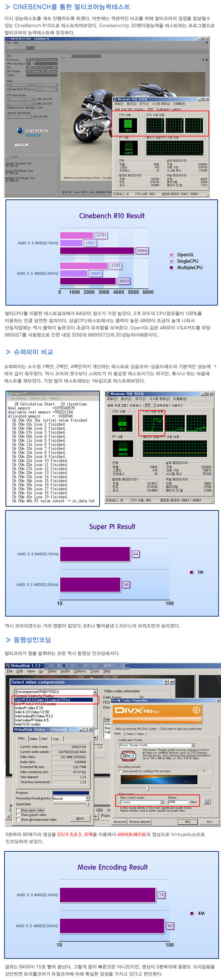221x980 pixels.
Task: Click To Clipboard button in Cinebench
Action: pyautogui.click(x=46, y=85)
